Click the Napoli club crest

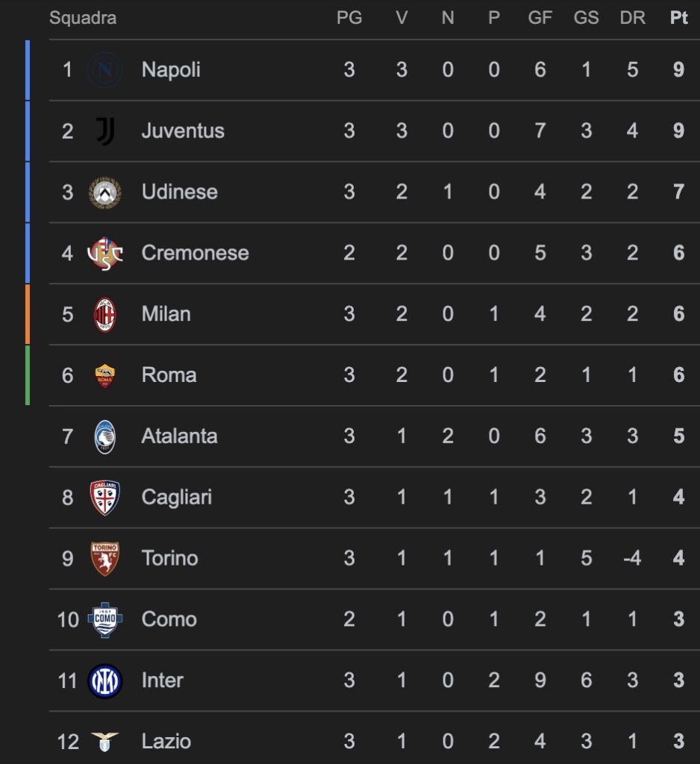pos(104,70)
